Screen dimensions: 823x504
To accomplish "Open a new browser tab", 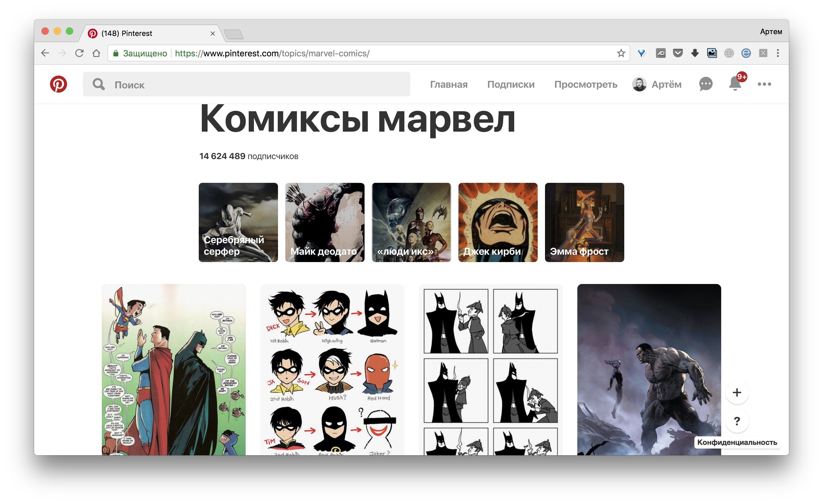I will click(233, 34).
